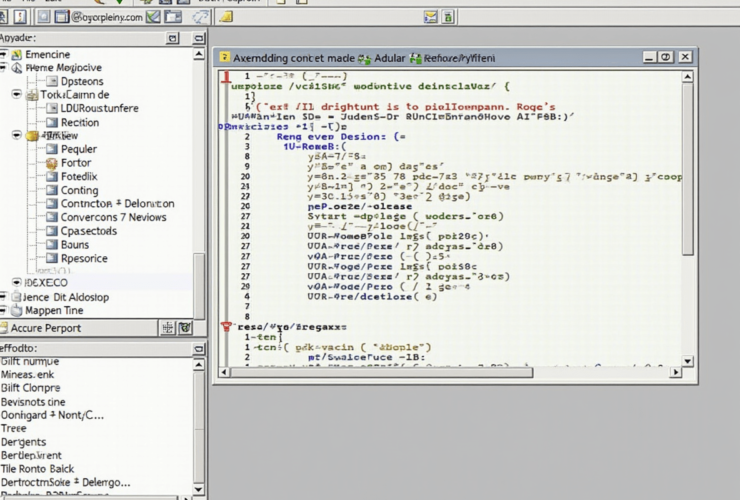740x500 pixels.
Task: Click the icon beside Recition
Action: [x=52, y=122]
